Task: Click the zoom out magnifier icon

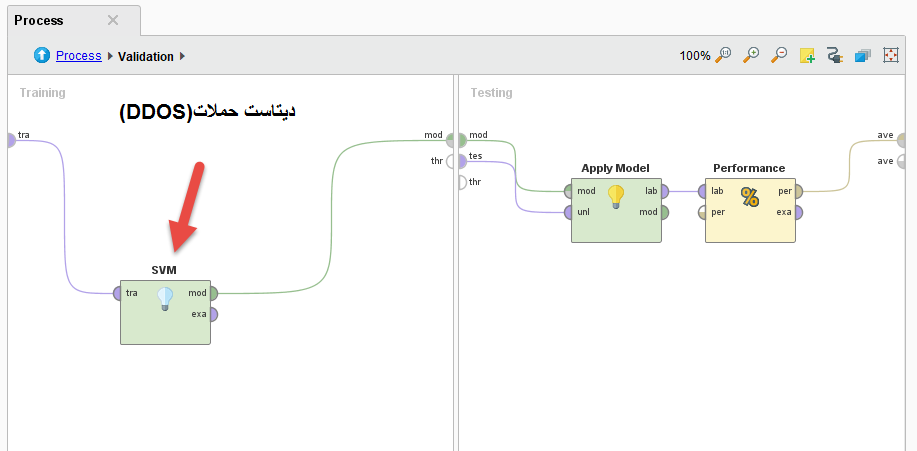Action: click(779, 56)
